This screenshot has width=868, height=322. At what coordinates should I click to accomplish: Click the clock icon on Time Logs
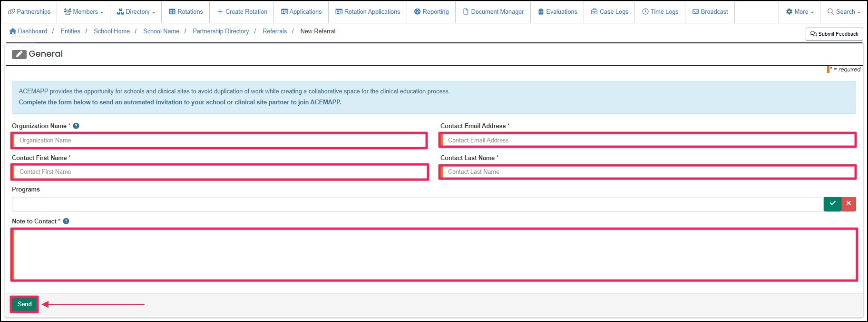click(x=645, y=11)
